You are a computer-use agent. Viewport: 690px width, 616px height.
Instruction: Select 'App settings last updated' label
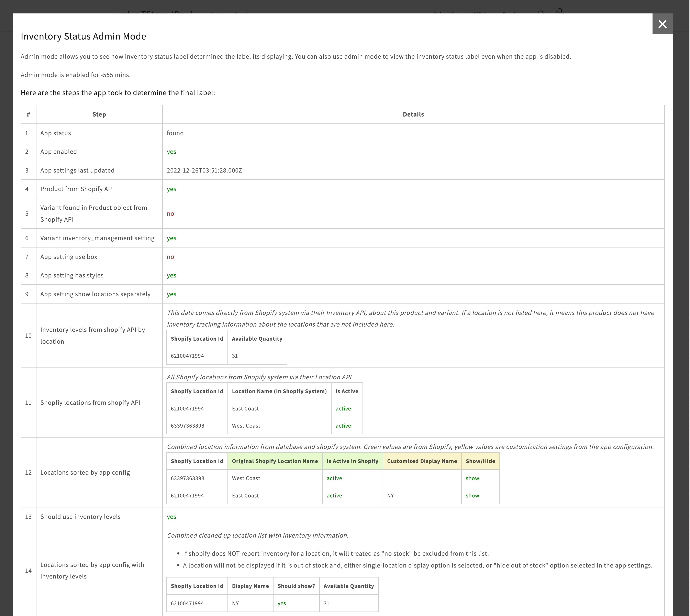tap(77, 170)
